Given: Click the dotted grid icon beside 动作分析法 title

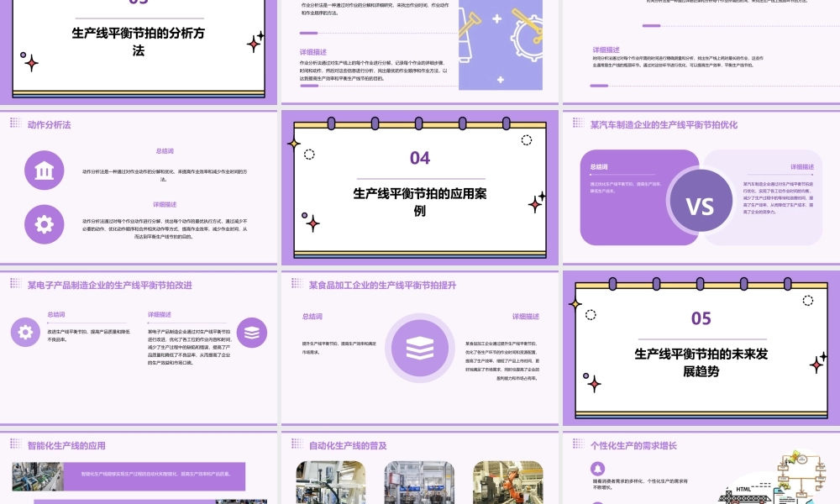Looking at the screenshot, I should [15, 123].
